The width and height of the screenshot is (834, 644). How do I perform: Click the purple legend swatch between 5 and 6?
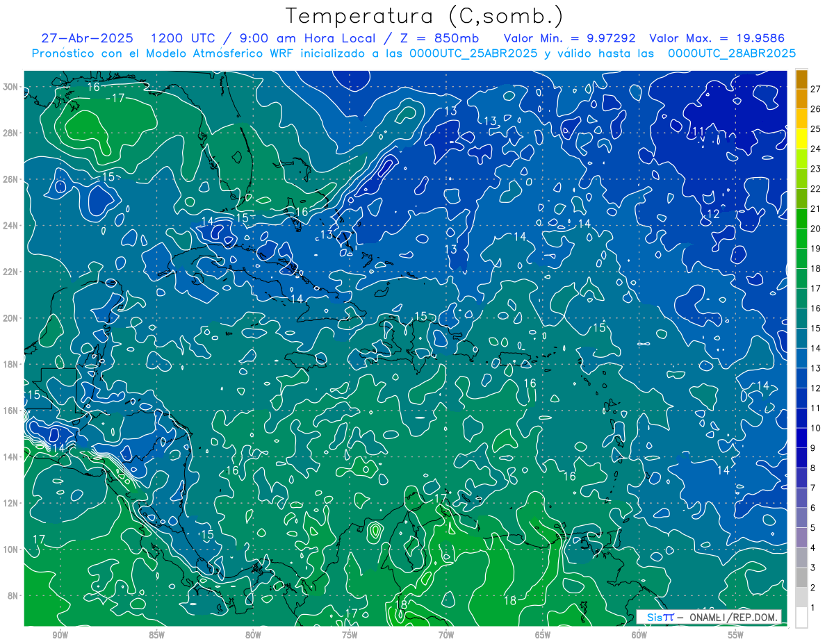(801, 518)
